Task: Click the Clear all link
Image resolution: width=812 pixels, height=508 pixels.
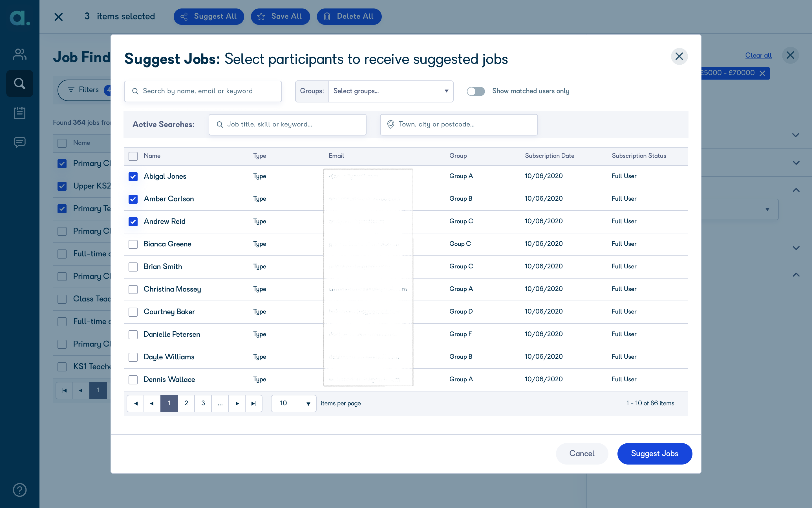Action: pyautogui.click(x=758, y=55)
